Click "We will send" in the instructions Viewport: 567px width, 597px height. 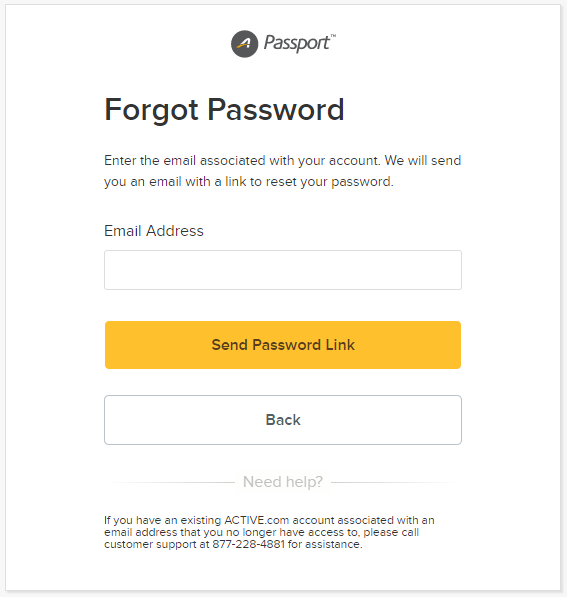[423, 160]
